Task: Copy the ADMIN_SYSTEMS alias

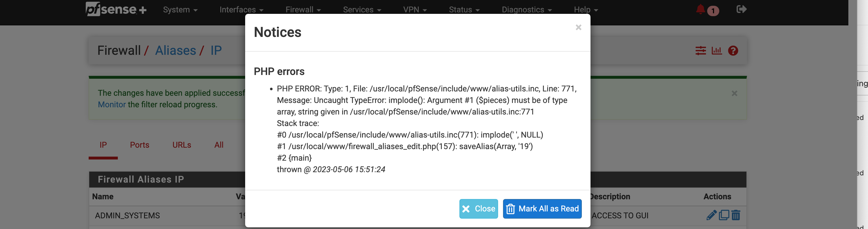Action: (724, 215)
